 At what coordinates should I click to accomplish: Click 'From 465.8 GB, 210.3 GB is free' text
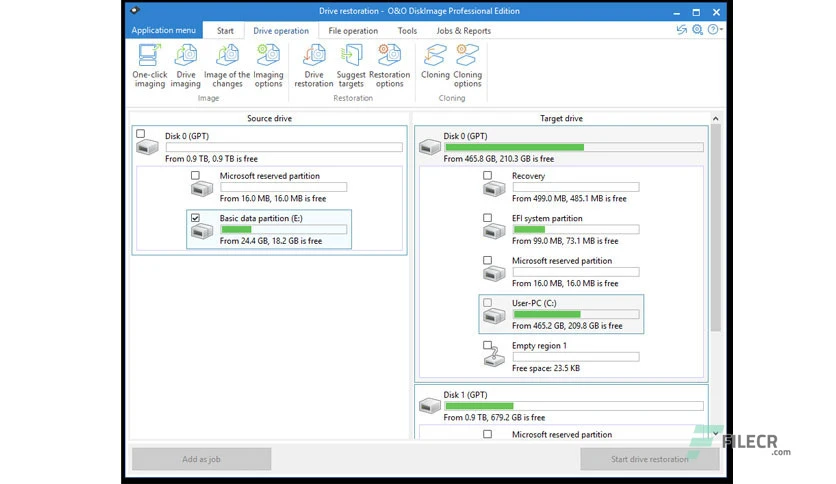(499, 159)
